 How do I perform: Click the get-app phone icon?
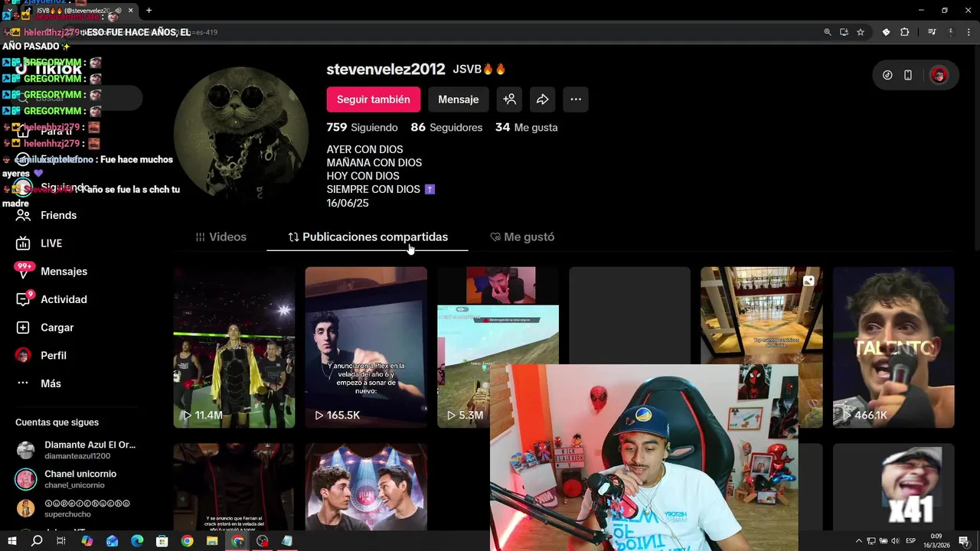(908, 75)
